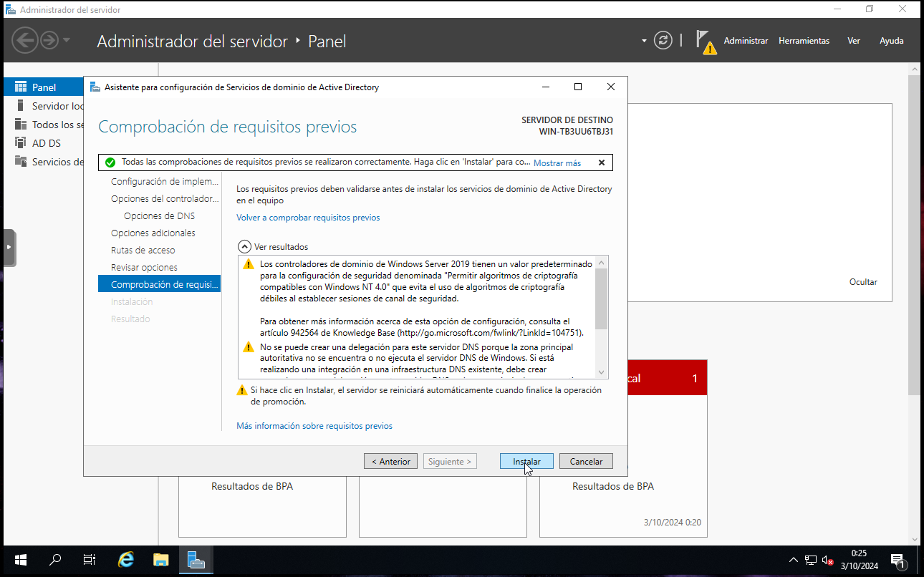Open Más información sobre requisitos previos
The height and width of the screenshot is (577, 924).
click(314, 426)
